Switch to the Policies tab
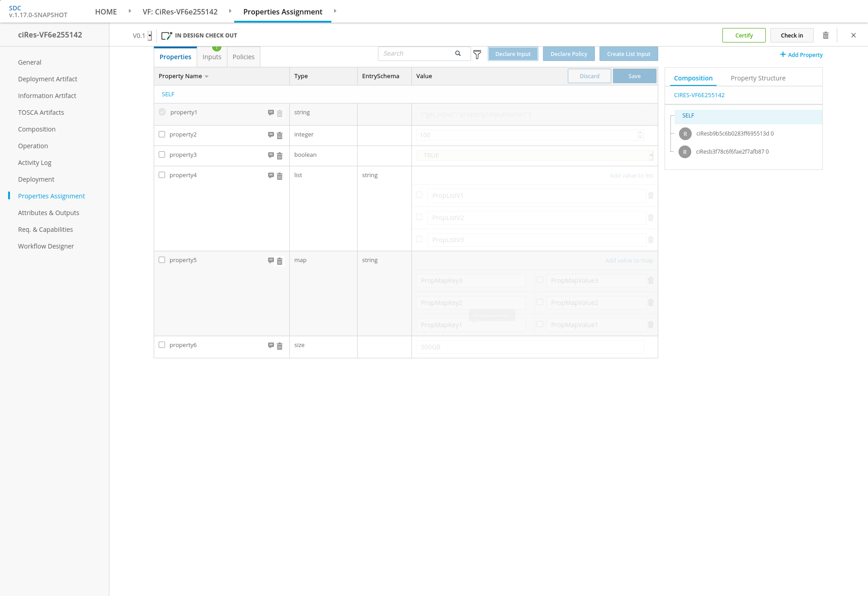 tap(244, 57)
